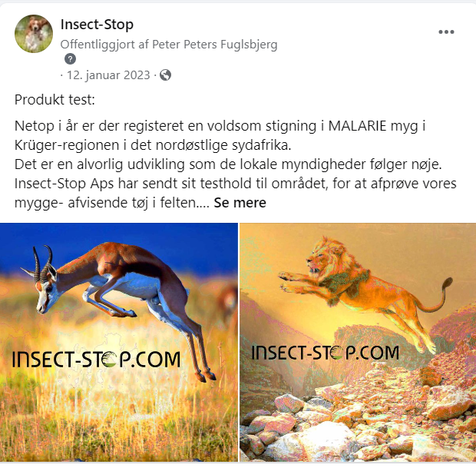Screen dimensions: 476x471
Task: Open the leaping springbok photo
Action: click(119, 343)
